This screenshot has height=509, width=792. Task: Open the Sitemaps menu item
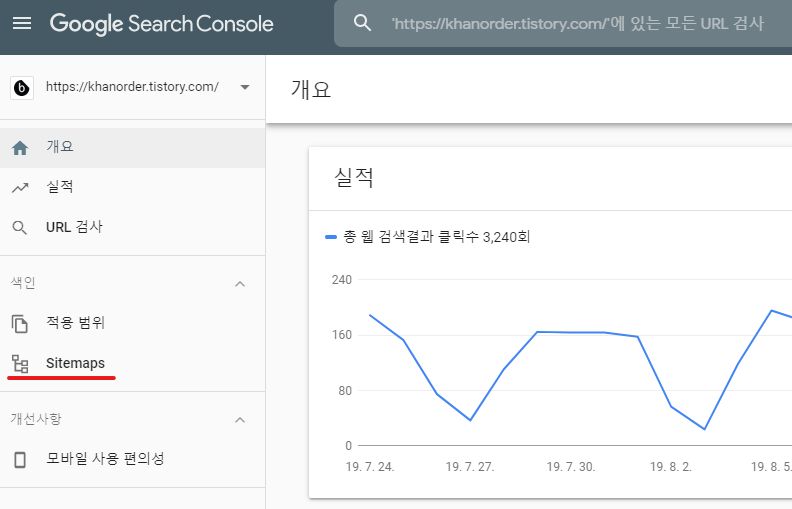(132, 363)
